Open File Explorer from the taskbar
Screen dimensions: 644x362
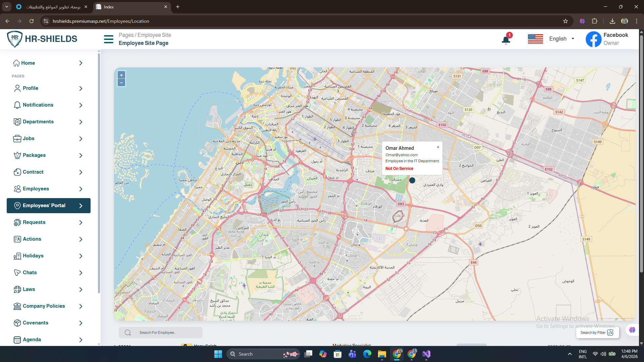(382, 354)
